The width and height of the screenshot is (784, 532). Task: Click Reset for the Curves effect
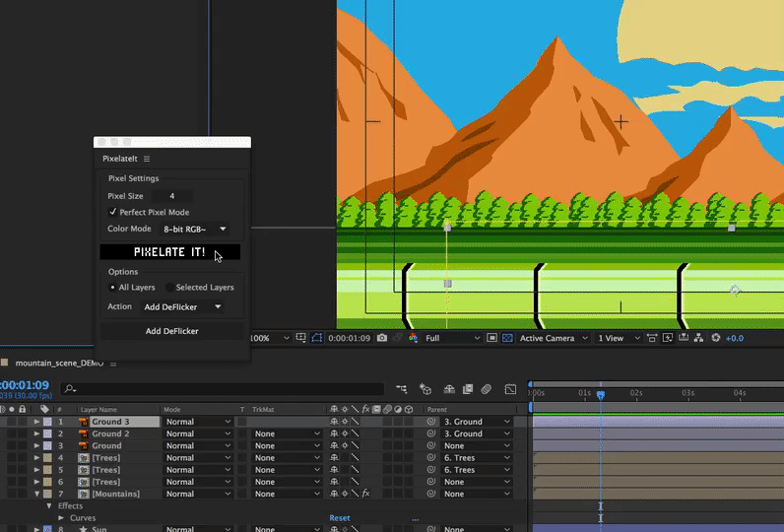(x=339, y=517)
